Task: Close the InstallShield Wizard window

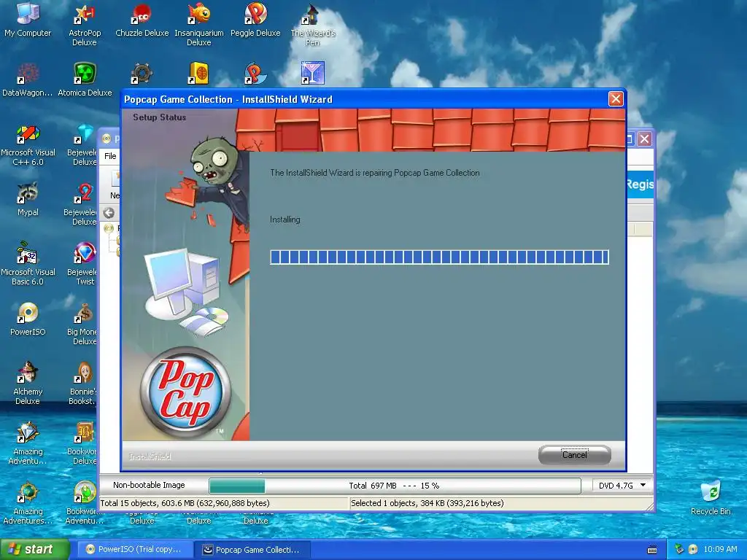Action: click(616, 98)
